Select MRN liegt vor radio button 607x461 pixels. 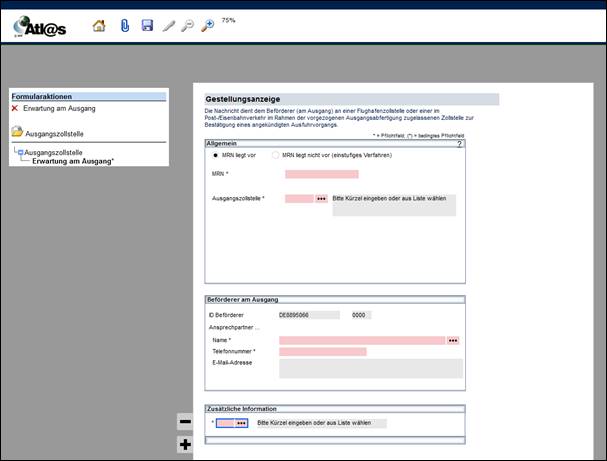click(215, 155)
